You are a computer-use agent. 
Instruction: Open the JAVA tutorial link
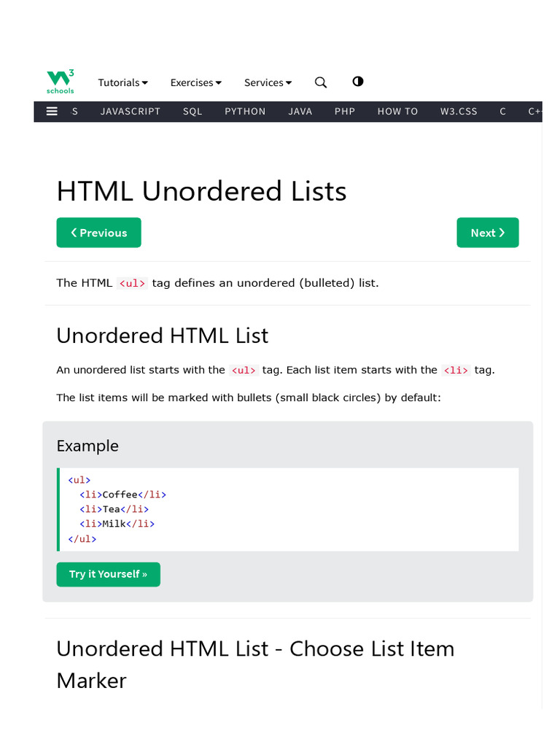[x=300, y=112]
